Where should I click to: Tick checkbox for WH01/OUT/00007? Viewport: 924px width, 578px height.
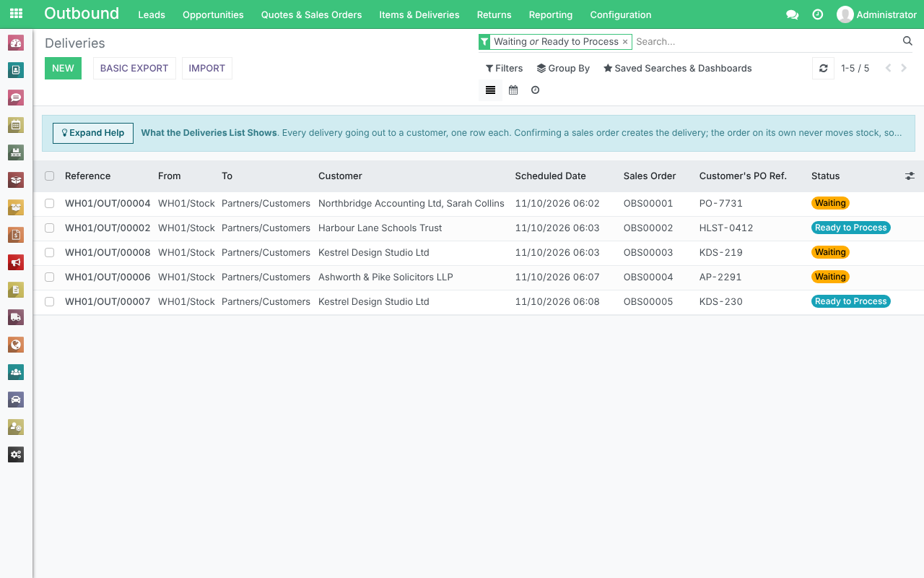49,302
